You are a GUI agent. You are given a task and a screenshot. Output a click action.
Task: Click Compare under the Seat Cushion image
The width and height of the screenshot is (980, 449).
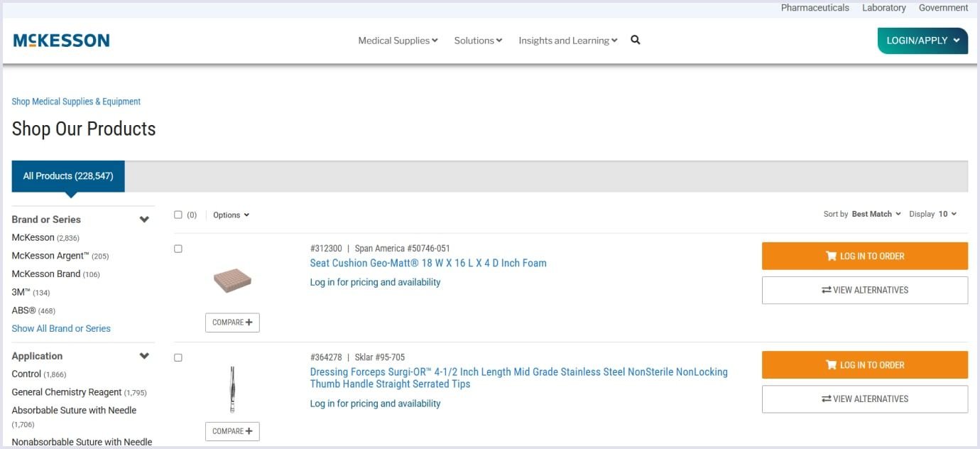(x=232, y=323)
